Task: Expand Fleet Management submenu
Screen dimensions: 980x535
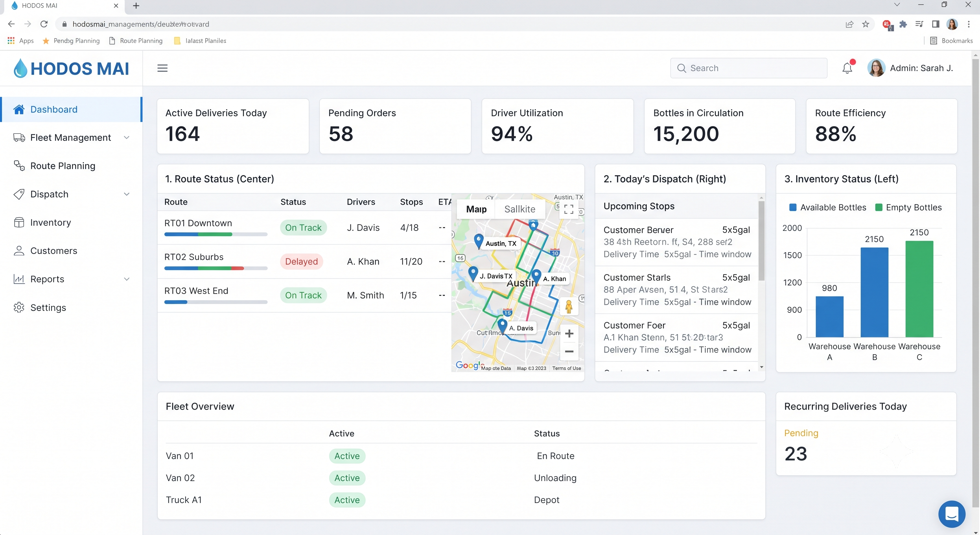Action: tap(127, 138)
